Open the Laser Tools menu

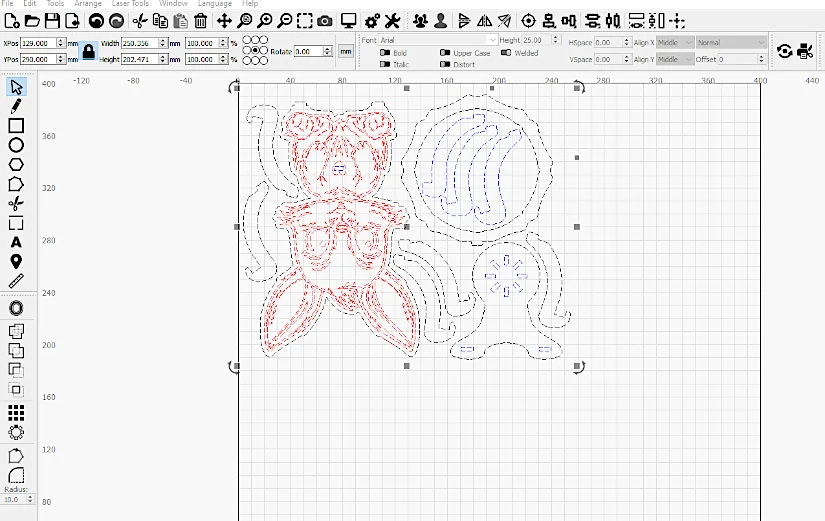coord(130,4)
